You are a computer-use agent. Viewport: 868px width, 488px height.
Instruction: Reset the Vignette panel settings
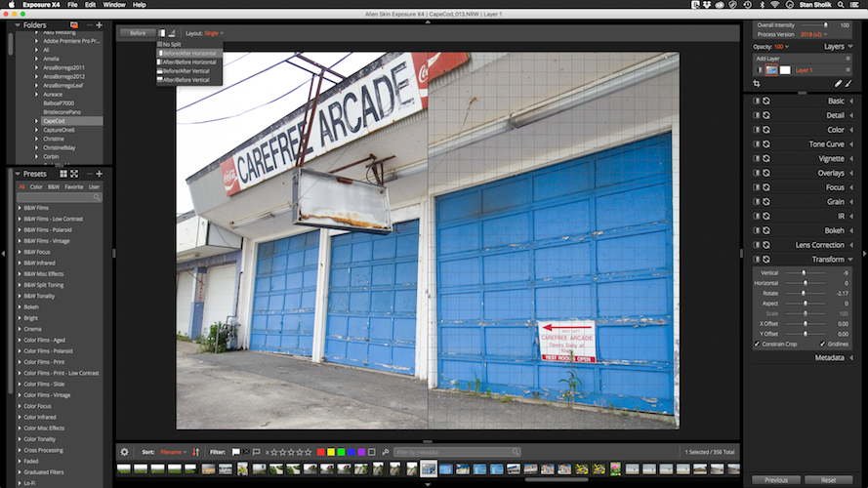tap(766, 158)
